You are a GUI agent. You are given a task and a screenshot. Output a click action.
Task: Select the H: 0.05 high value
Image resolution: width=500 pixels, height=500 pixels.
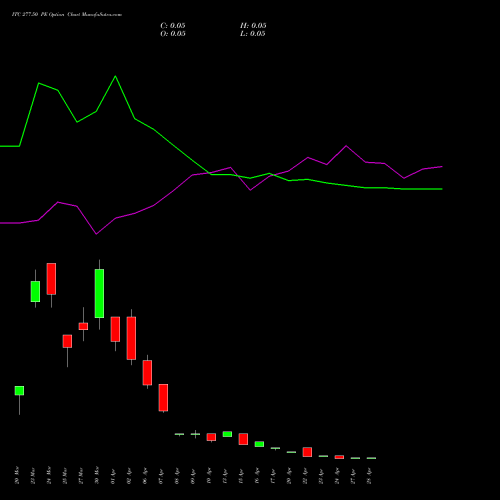253,26
